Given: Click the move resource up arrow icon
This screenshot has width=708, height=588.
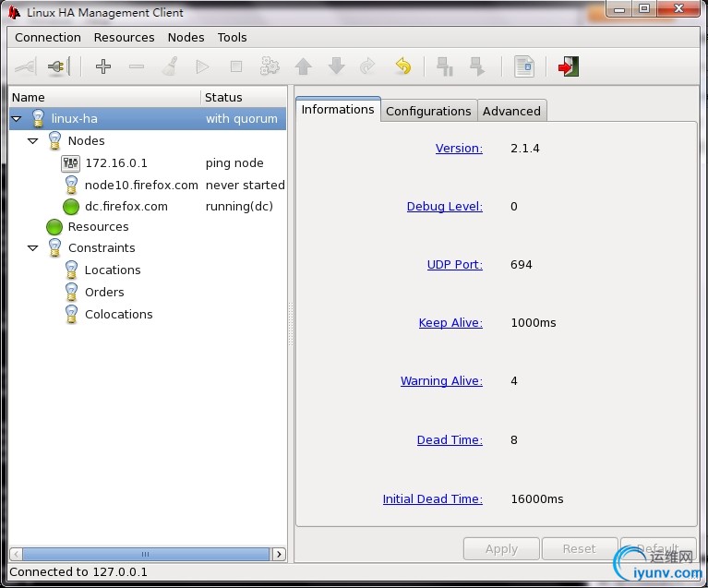Looking at the screenshot, I should pos(303,66).
